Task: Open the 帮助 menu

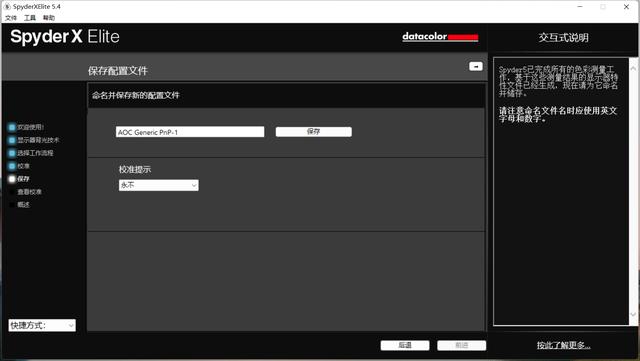Action: tap(49, 18)
